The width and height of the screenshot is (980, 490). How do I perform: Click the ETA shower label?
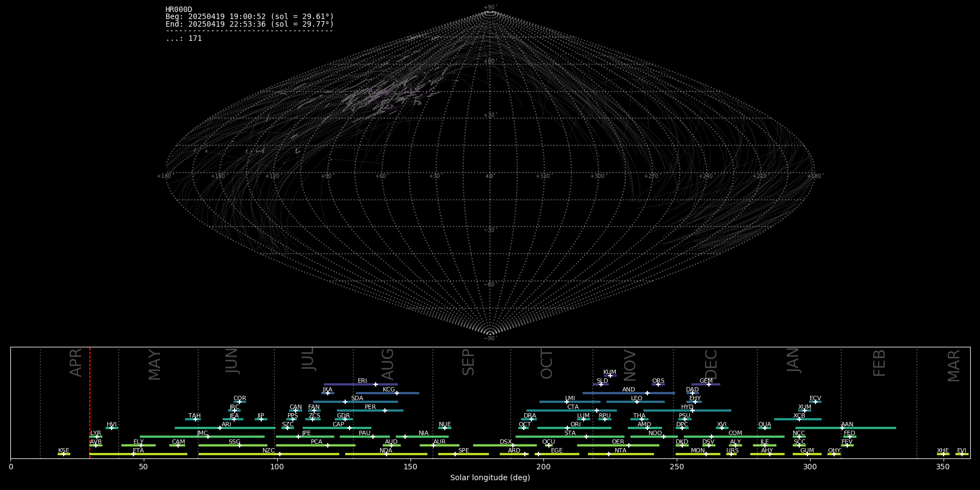138,451
